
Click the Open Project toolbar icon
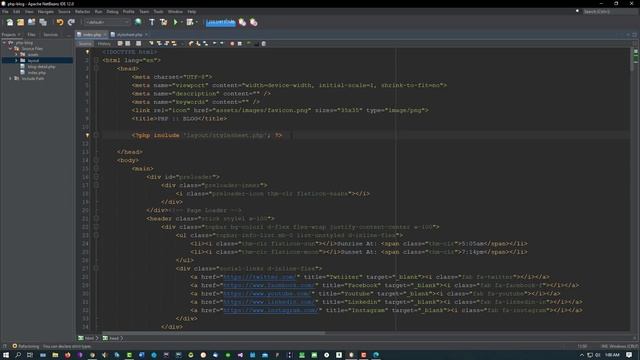31,22
